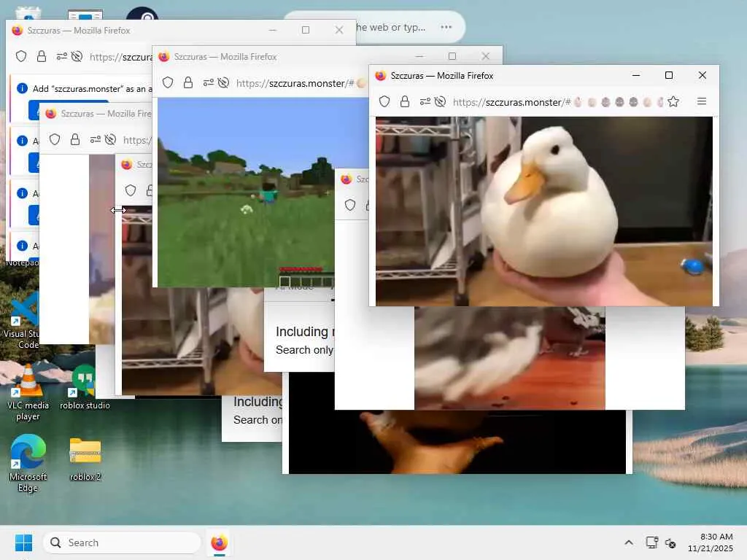
Task: Open the Windows Start menu
Action: coord(23,542)
